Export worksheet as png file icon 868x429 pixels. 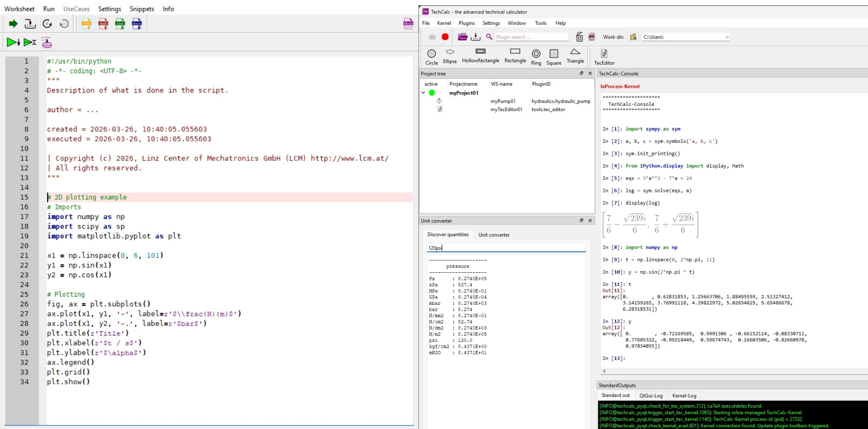[x=86, y=24]
